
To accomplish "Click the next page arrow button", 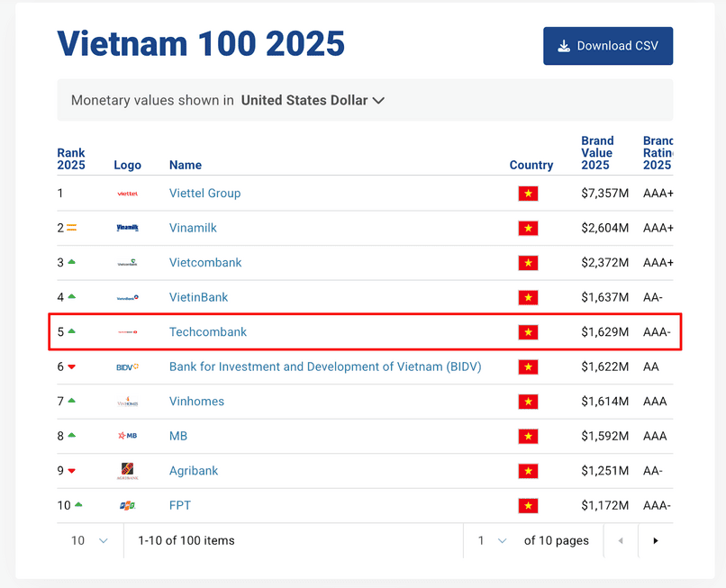I will point(656,540).
